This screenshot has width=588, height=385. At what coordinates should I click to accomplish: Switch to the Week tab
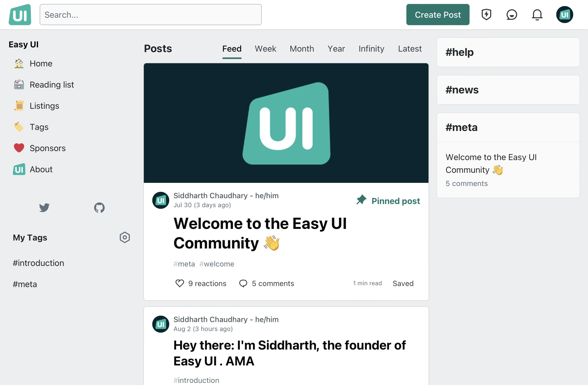(265, 49)
